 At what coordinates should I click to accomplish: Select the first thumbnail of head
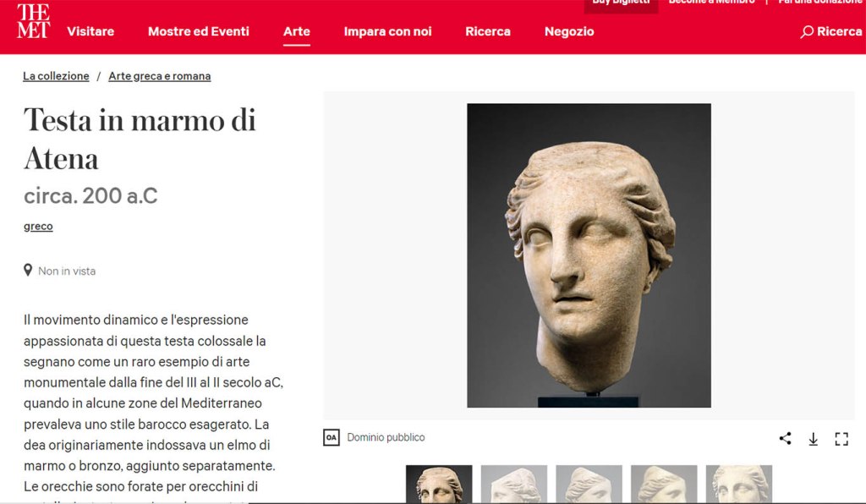click(439, 484)
